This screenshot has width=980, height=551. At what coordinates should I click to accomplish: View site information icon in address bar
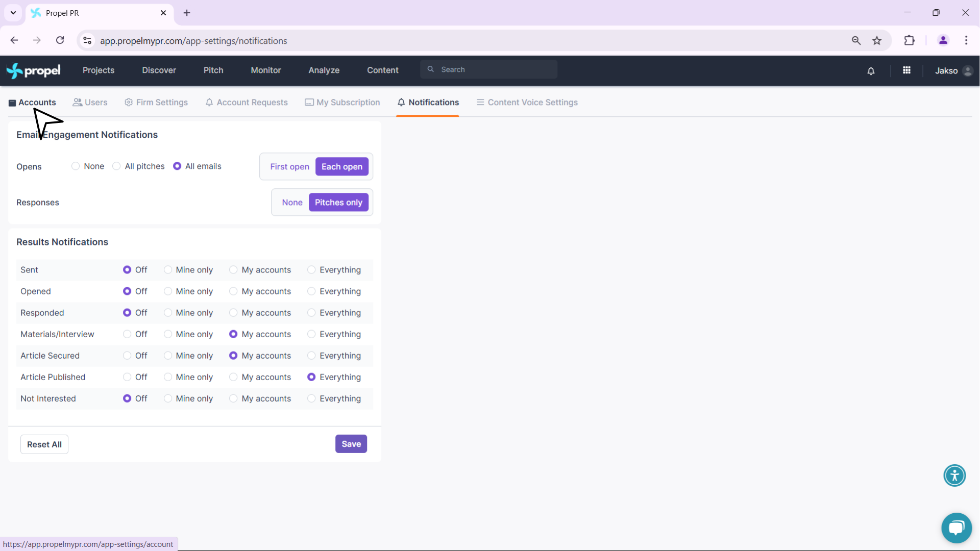point(88,40)
